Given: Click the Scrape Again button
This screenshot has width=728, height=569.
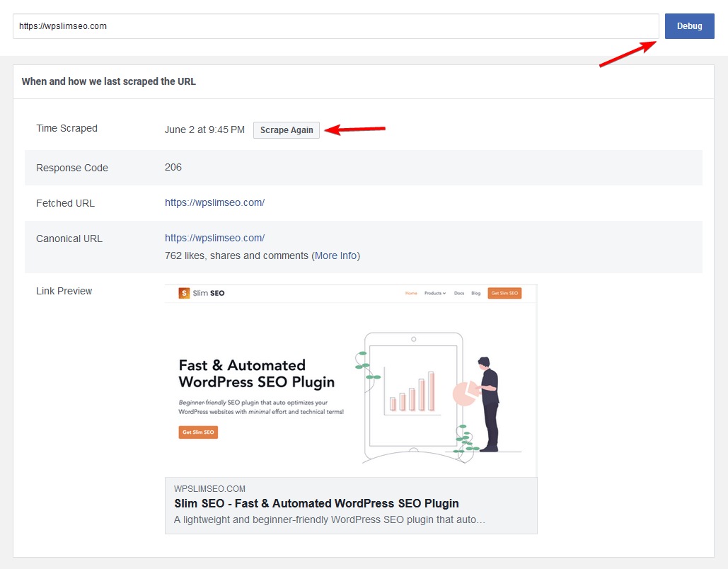Looking at the screenshot, I should (x=287, y=130).
